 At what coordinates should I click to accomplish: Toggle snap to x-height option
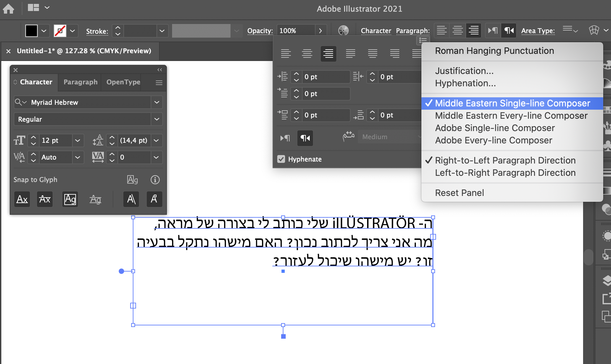[x=44, y=199]
